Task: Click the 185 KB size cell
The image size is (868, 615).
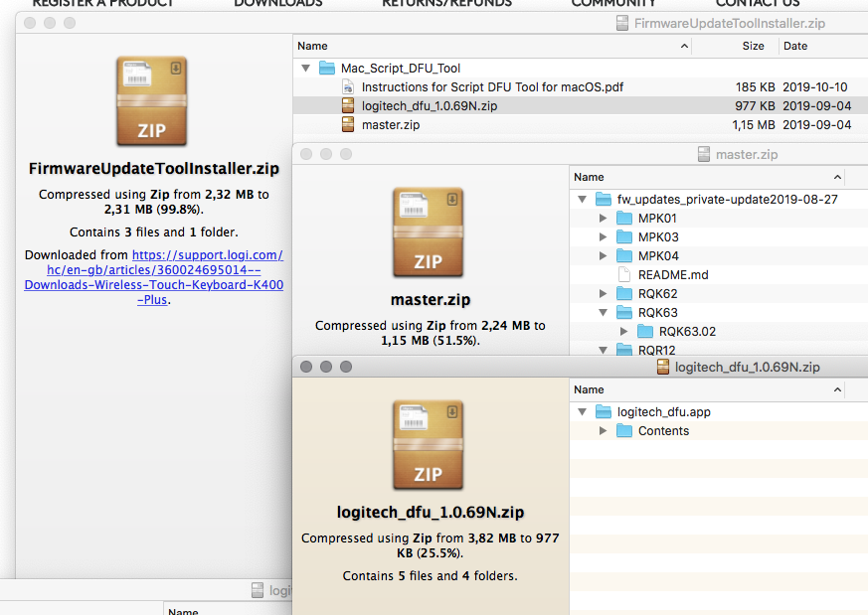Action: [x=755, y=86]
